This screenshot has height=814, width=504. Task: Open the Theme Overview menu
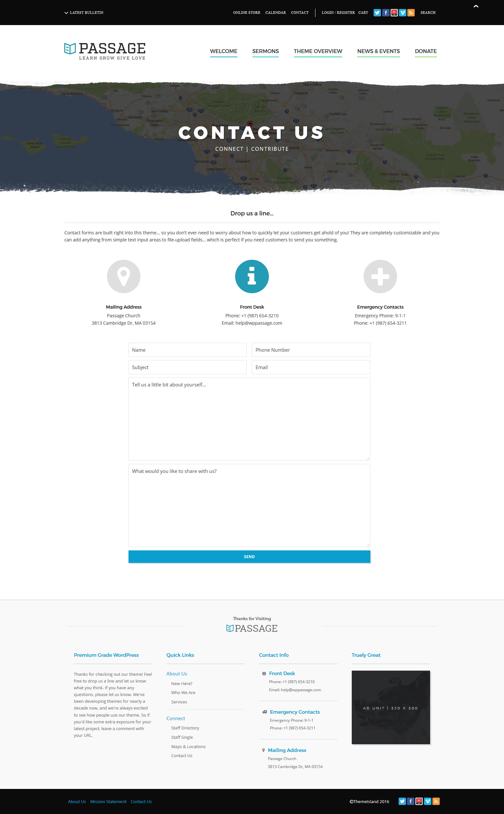click(x=318, y=51)
